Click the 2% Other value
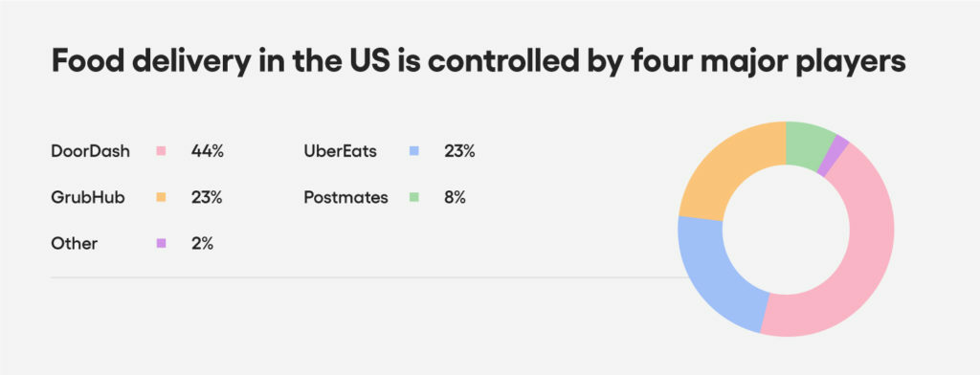The width and height of the screenshot is (980, 375). [203, 244]
